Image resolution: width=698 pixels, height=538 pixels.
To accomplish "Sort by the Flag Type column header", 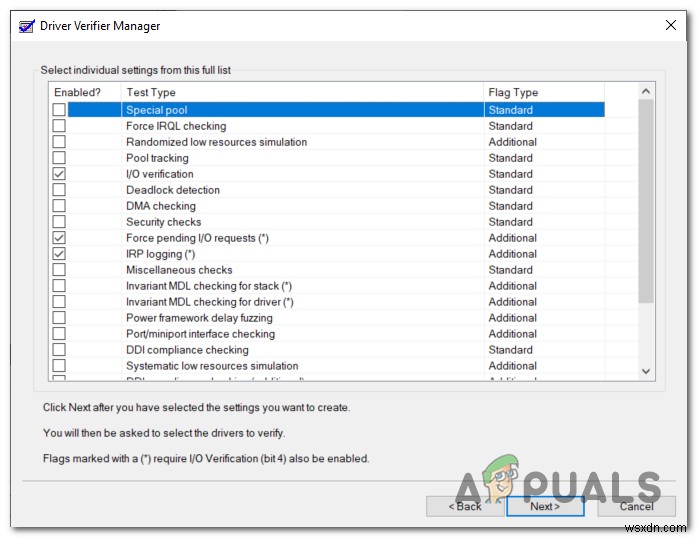I will (544, 92).
